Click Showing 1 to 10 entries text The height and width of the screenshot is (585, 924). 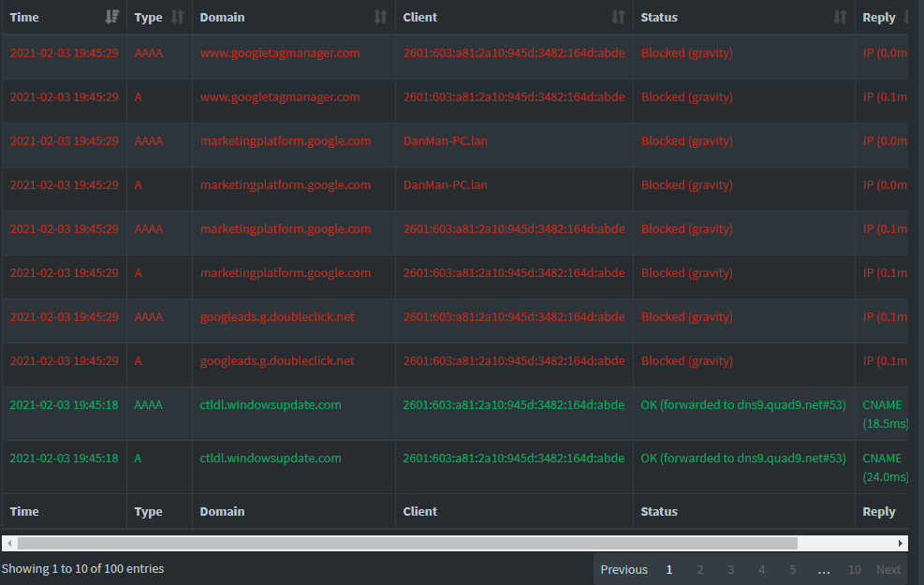pos(82,568)
